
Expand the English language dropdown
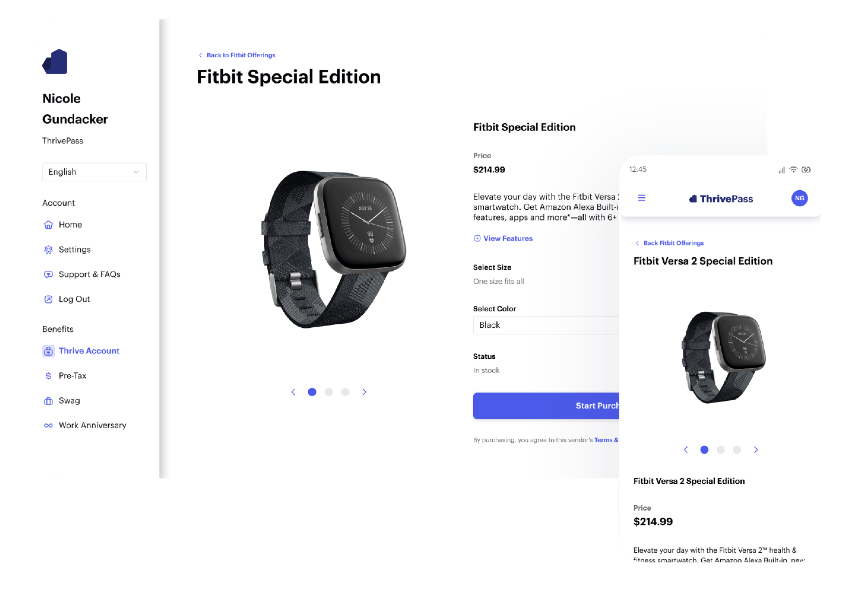(x=94, y=172)
